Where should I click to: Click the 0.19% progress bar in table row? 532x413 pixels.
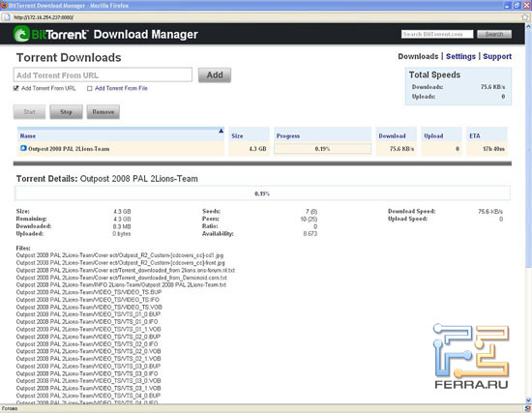tap(322, 149)
